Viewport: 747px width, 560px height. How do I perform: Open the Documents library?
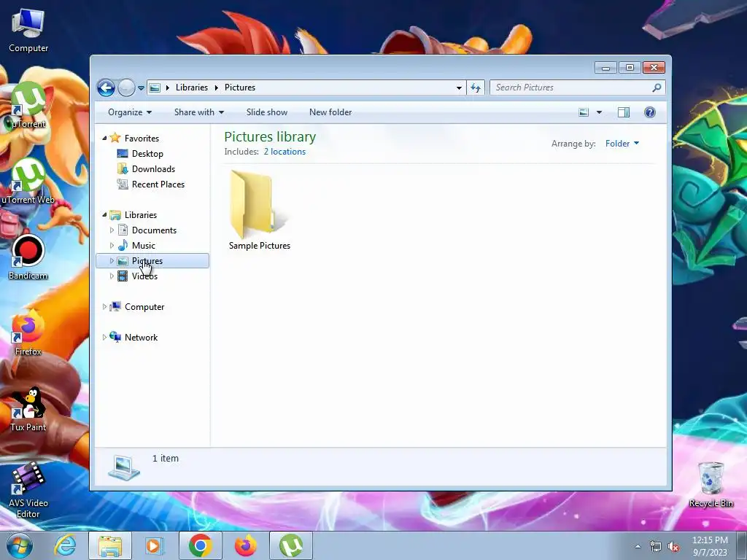click(x=154, y=230)
